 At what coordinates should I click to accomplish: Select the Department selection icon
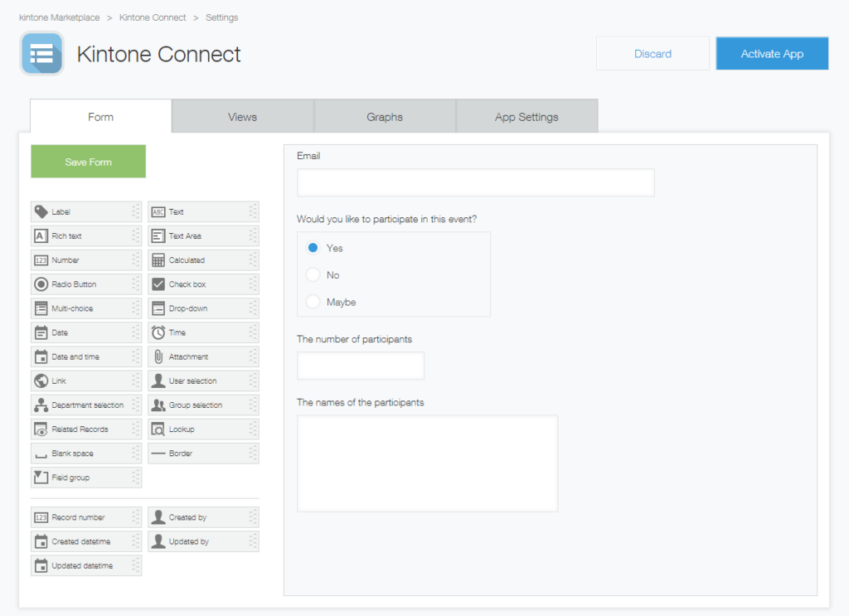41,405
